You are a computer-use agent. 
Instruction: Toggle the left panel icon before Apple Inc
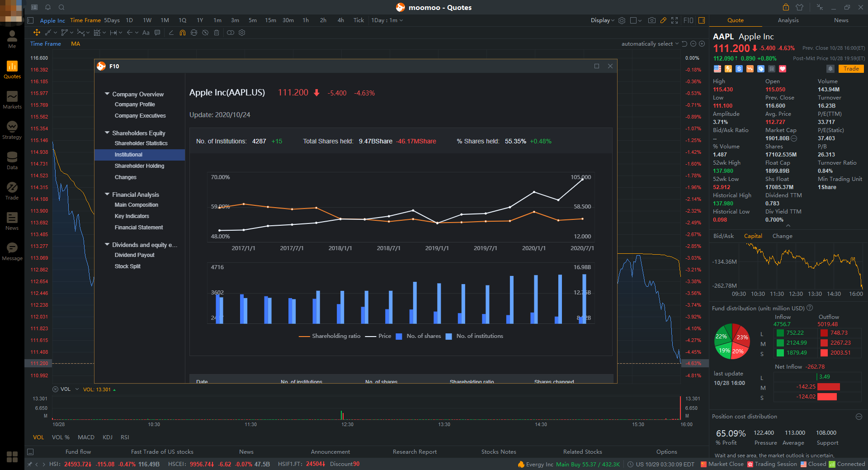click(x=31, y=20)
